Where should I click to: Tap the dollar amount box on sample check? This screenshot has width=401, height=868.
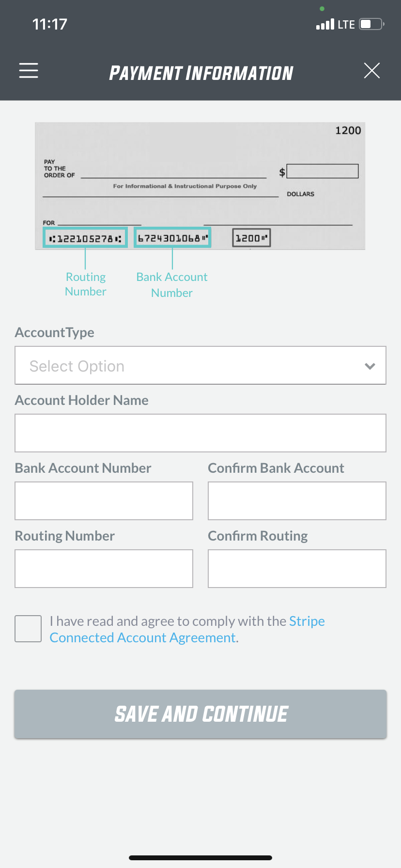click(x=323, y=171)
